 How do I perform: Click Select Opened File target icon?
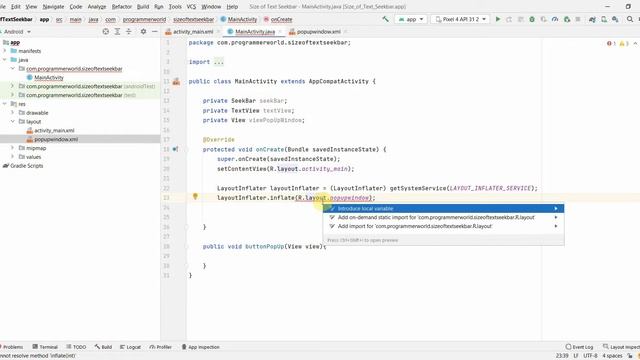tap(106, 31)
